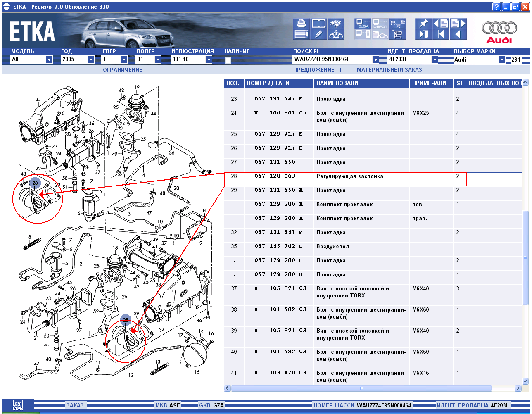Select part number 057 129 280 C
The height and width of the screenshot is (414, 532).
[x=278, y=260]
